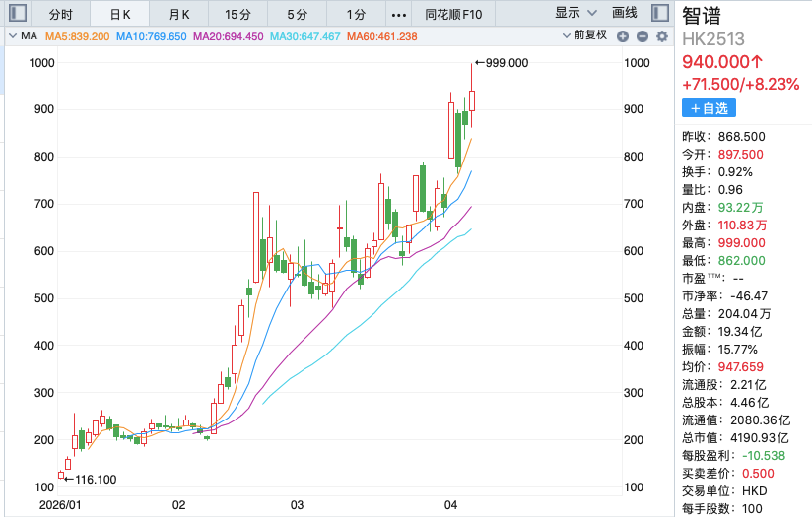
Task: Click the 999.000 high marker on chart
Action: [x=502, y=63]
